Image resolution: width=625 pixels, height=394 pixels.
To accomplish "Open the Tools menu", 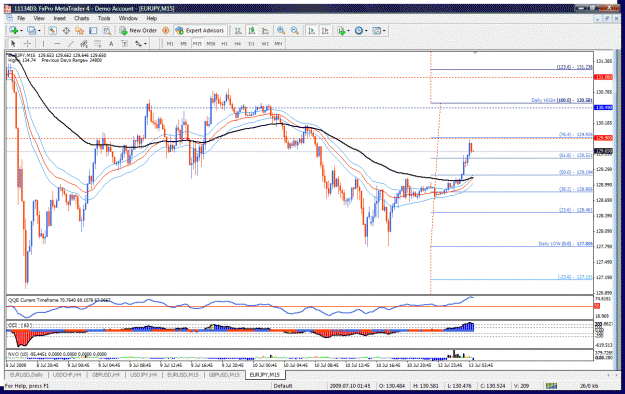I will [104, 18].
